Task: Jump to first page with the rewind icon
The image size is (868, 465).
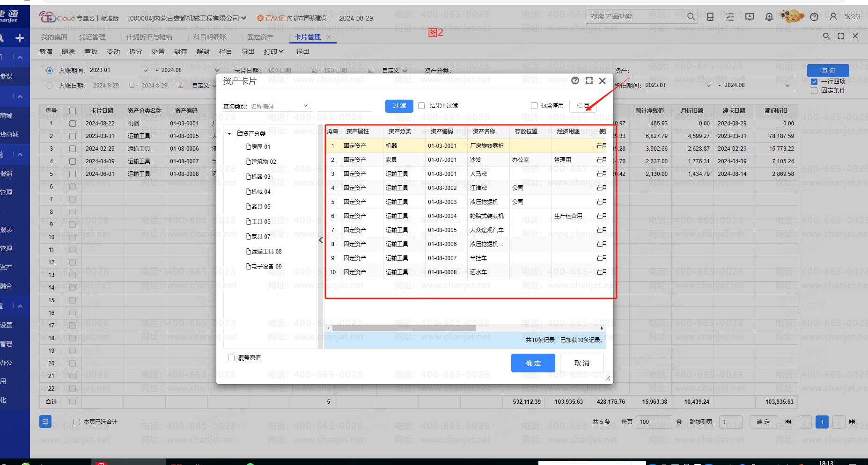Action: [788, 421]
